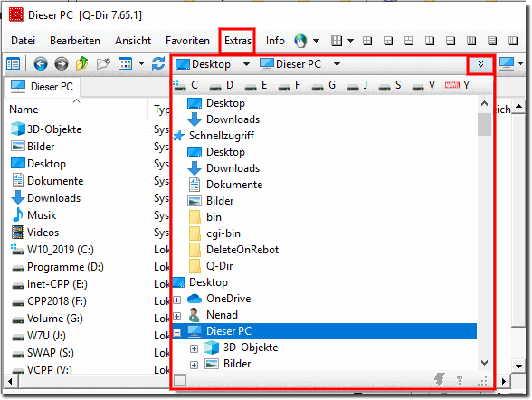This screenshot has height=400, width=532.
Task: Jump to drive C in drive bar
Action: [186, 85]
